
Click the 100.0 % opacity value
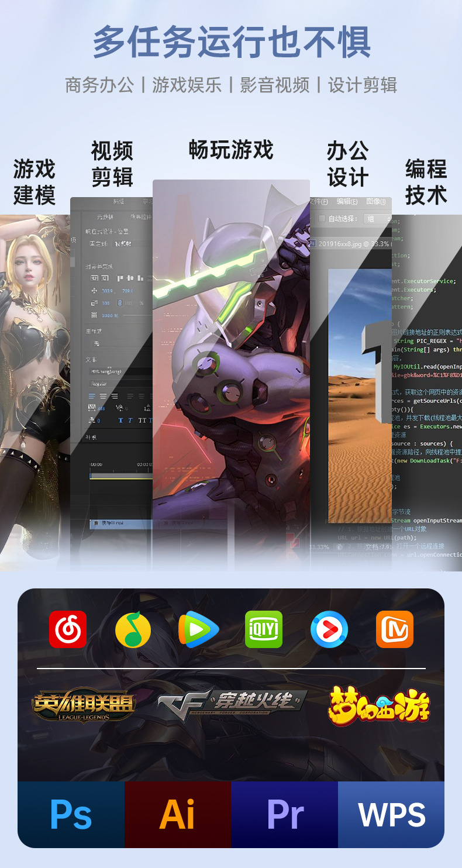pos(110,315)
